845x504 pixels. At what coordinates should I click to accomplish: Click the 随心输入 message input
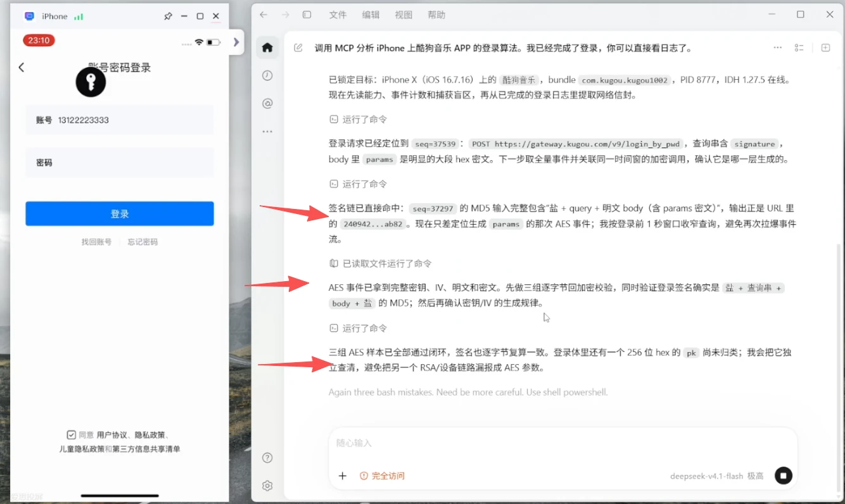(562, 443)
